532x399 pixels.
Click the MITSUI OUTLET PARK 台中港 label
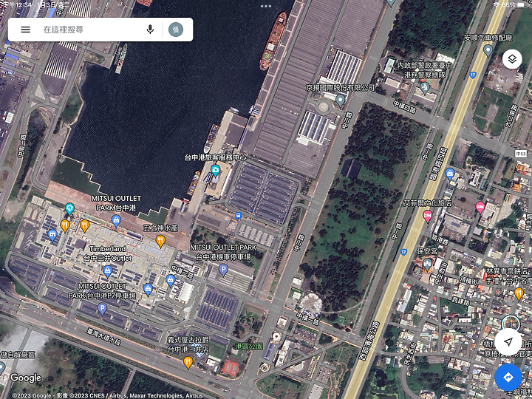pos(116,203)
